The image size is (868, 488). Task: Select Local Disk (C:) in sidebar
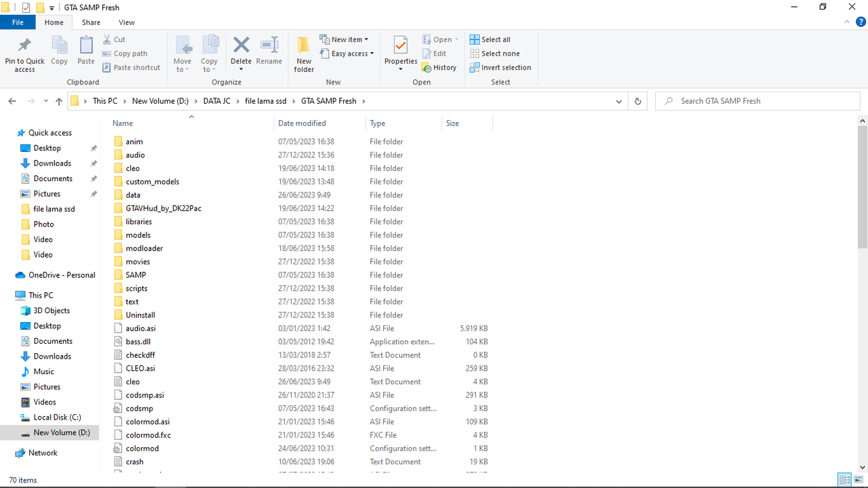point(57,418)
